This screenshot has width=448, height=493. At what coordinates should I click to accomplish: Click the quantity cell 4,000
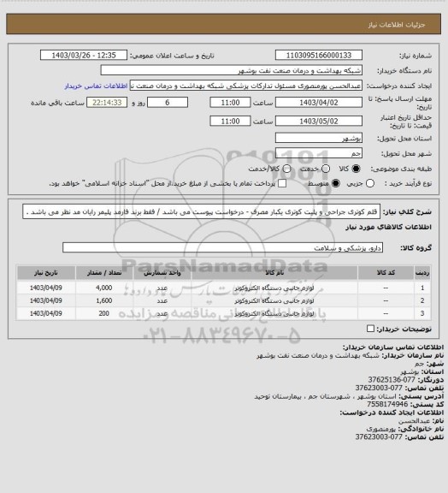click(x=104, y=288)
